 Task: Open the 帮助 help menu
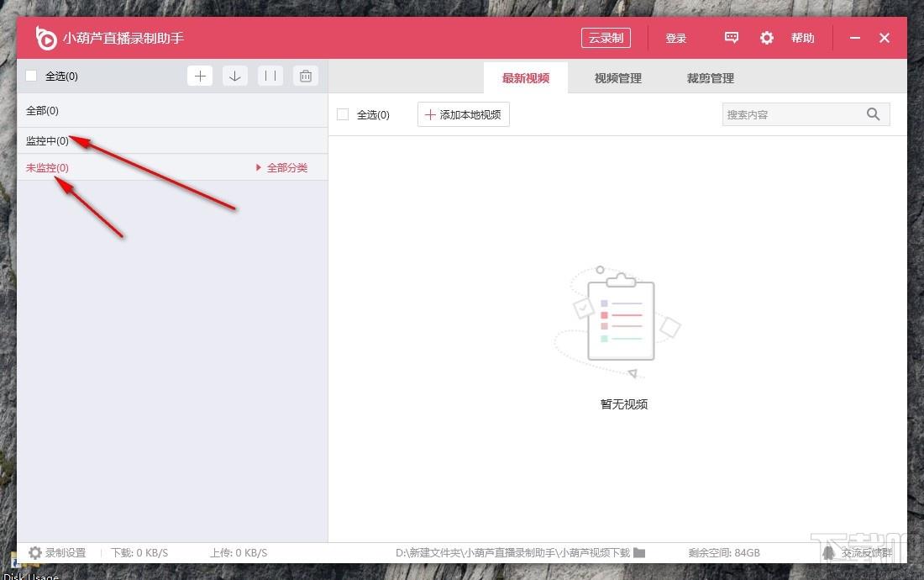pos(802,38)
